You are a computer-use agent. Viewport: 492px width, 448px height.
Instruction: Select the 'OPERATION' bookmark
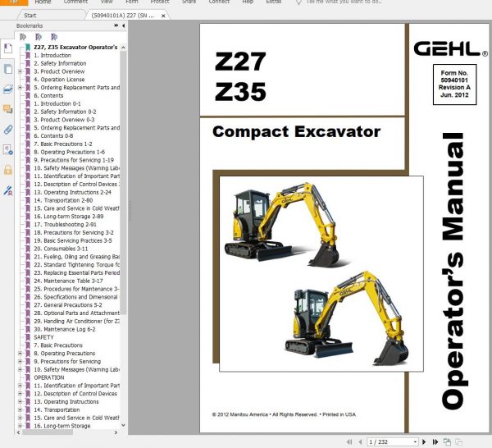tap(49, 377)
